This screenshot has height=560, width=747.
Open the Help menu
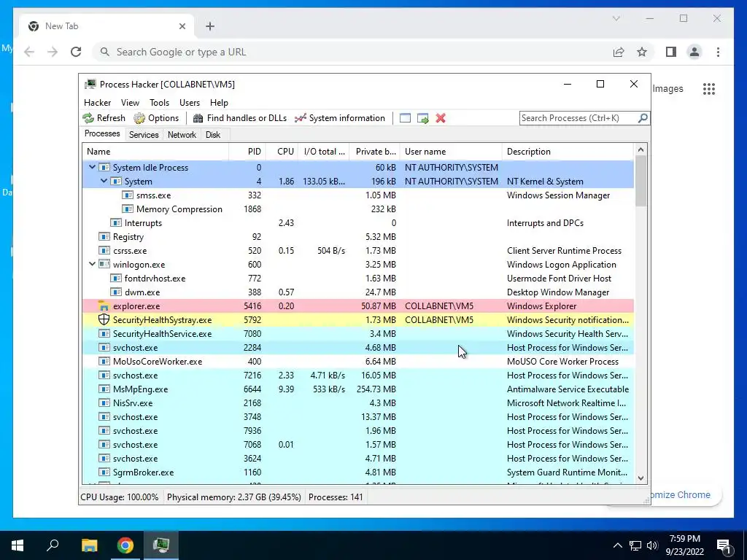[x=219, y=102]
